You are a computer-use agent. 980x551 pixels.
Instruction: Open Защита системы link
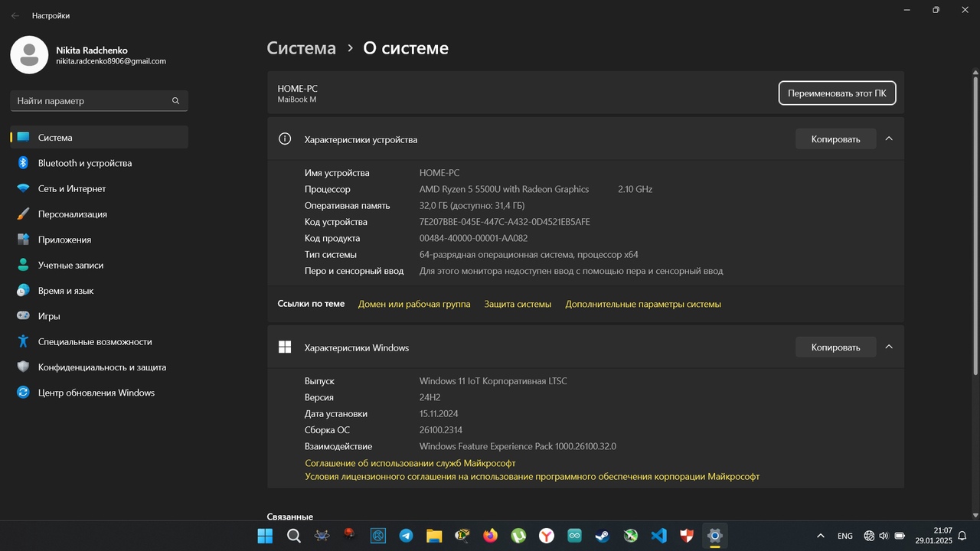coord(518,304)
